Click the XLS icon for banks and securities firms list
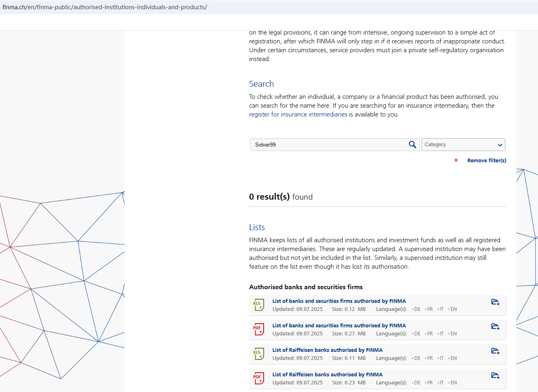Screen dimensions: 538x392 (x=258, y=305)
